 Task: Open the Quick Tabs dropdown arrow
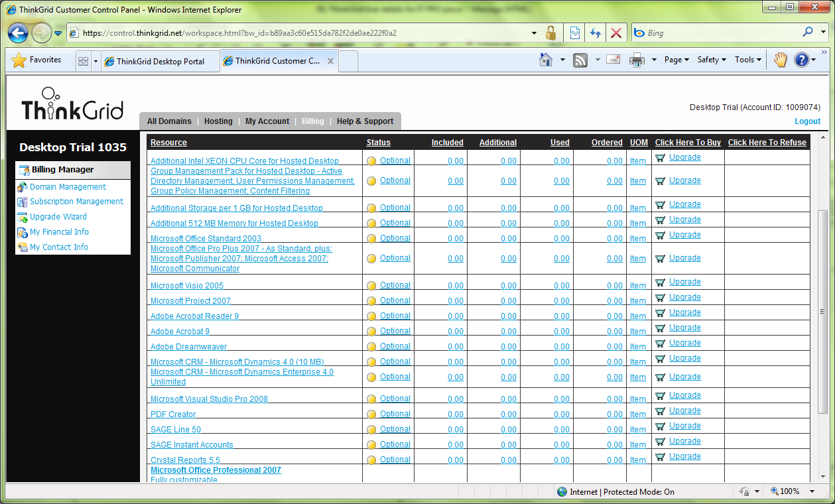point(96,60)
